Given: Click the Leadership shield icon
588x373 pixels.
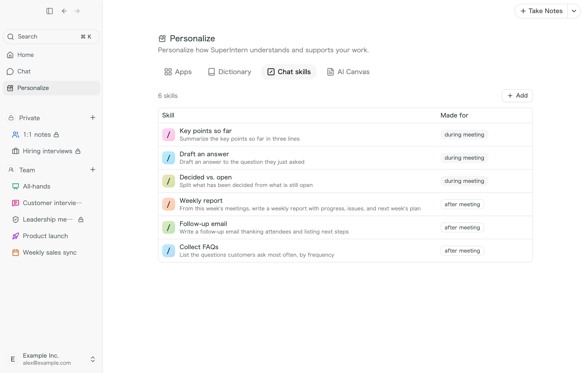Looking at the screenshot, I should [16, 220].
